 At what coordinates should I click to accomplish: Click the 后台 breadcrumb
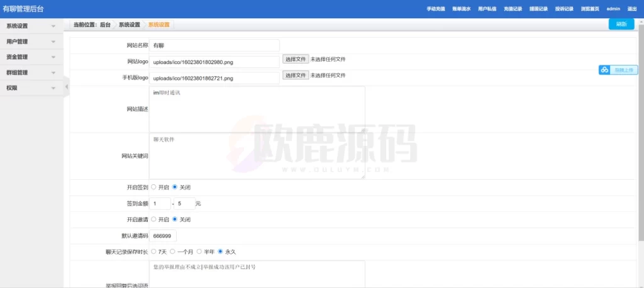[105, 25]
